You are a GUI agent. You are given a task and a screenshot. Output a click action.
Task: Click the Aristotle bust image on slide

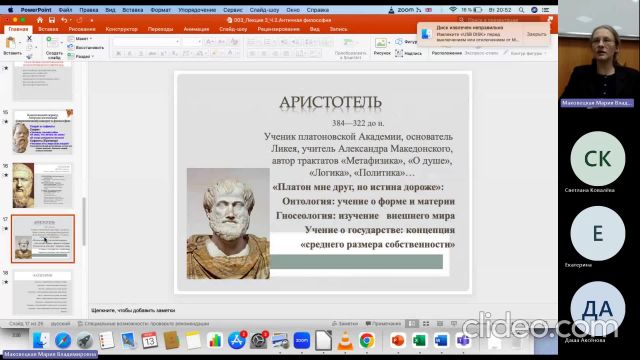[228, 223]
